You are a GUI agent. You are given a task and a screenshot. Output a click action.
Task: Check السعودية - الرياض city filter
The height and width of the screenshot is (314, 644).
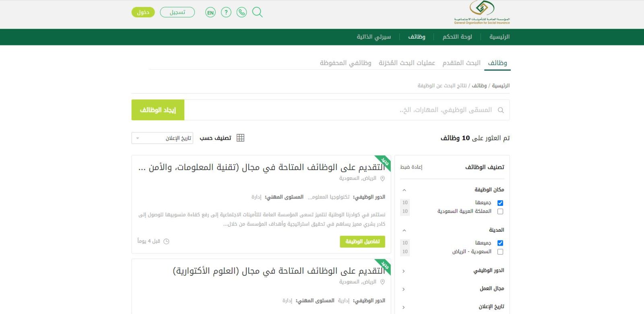pos(500,252)
